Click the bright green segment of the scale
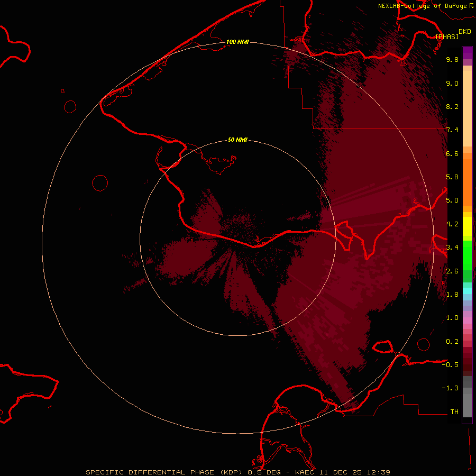The width and height of the screenshot is (476, 476). click(467, 255)
